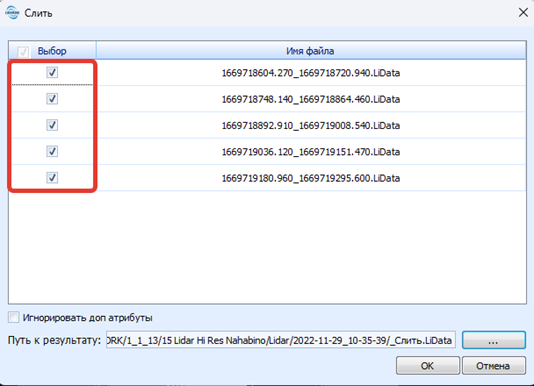Click the Имя файла column header
The height and width of the screenshot is (386, 534).
311,51
